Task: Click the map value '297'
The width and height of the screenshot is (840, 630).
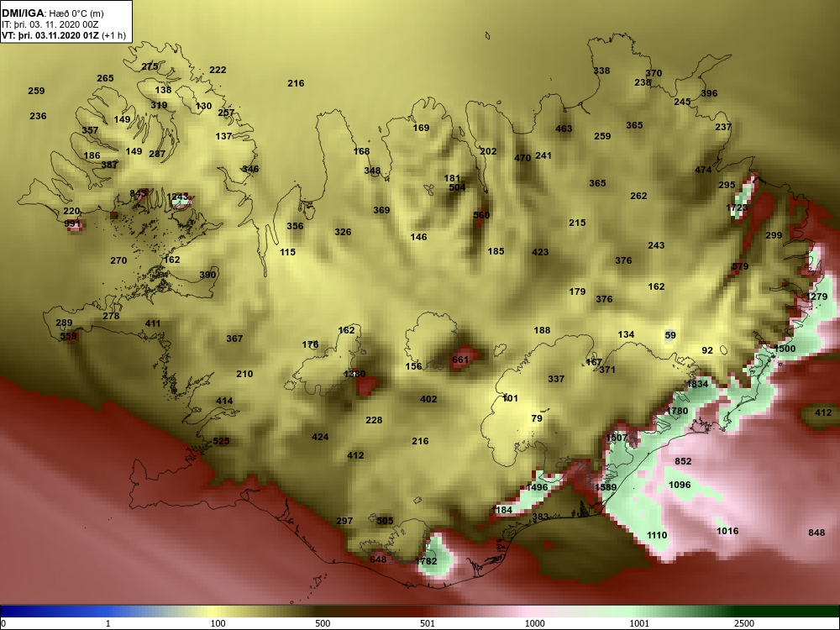Action: pyautogui.click(x=344, y=521)
